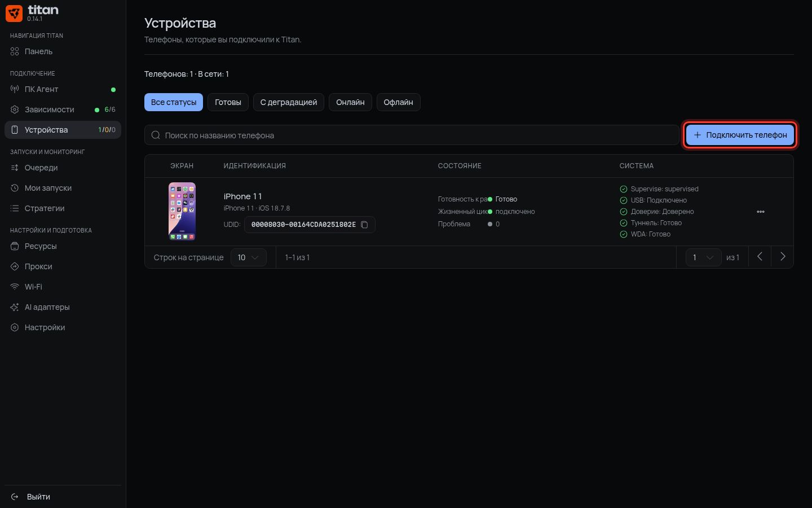Go to the previous table page
The width and height of the screenshot is (812, 508).
760,257
